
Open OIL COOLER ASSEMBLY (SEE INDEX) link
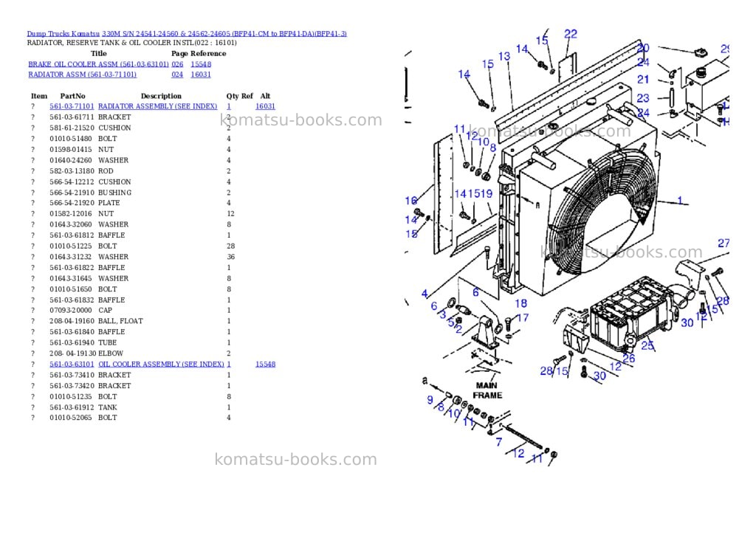point(161,364)
